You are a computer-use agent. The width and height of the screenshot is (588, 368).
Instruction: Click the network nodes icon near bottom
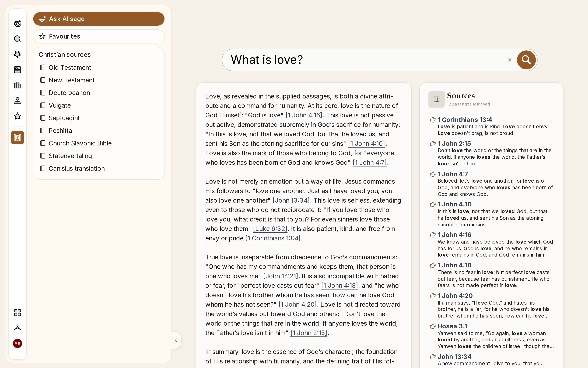tap(17, 328)
